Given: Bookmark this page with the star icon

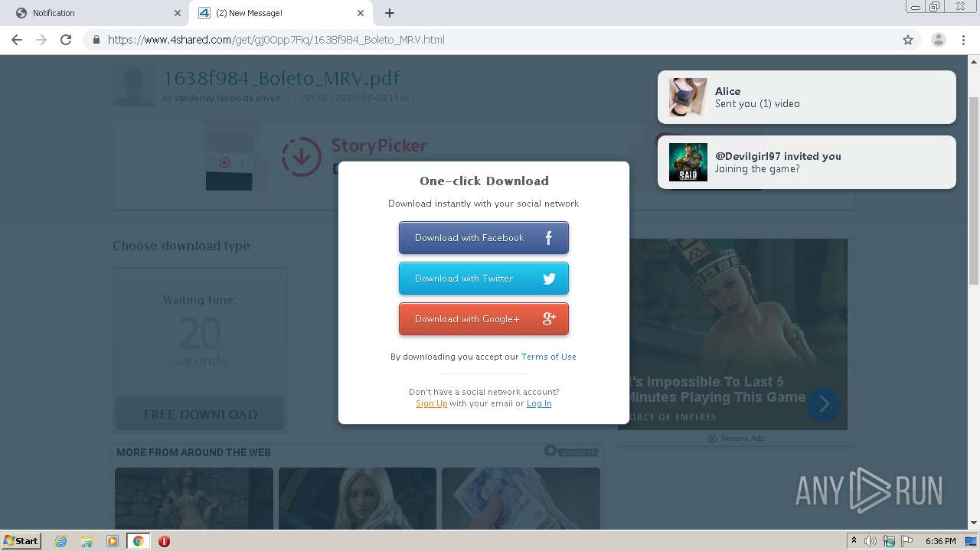Looking at the screenshot, I should click(908, 40).
